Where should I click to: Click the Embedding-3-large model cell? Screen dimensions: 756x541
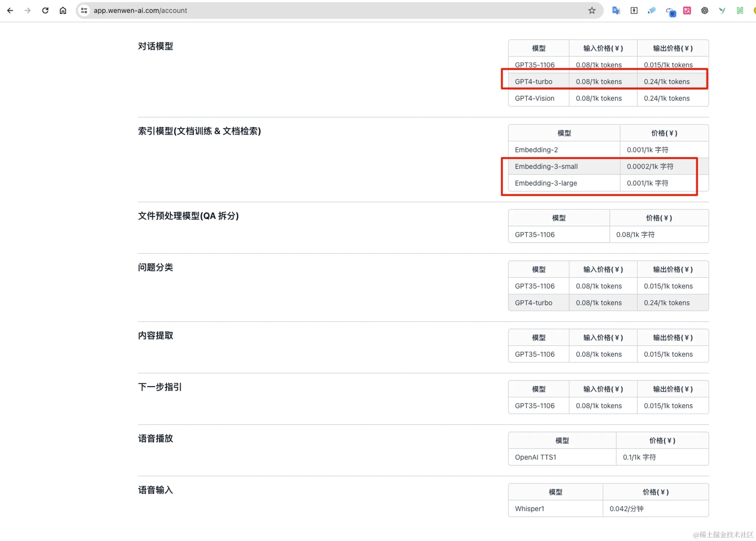pos(564,183)
